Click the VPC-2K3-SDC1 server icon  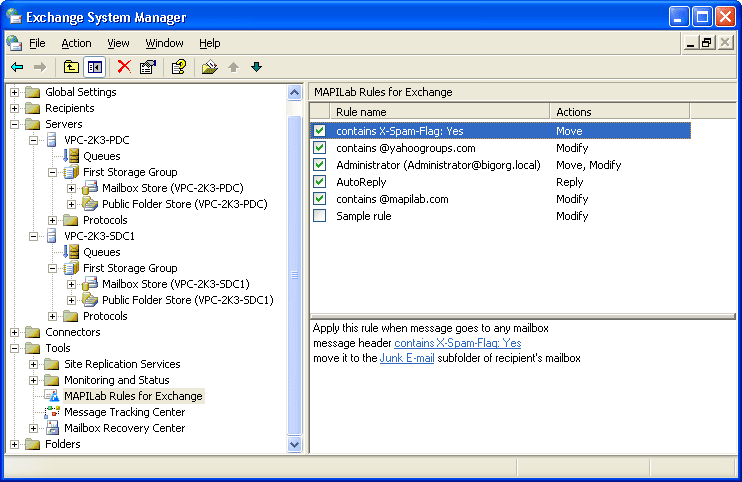(52, 236)
